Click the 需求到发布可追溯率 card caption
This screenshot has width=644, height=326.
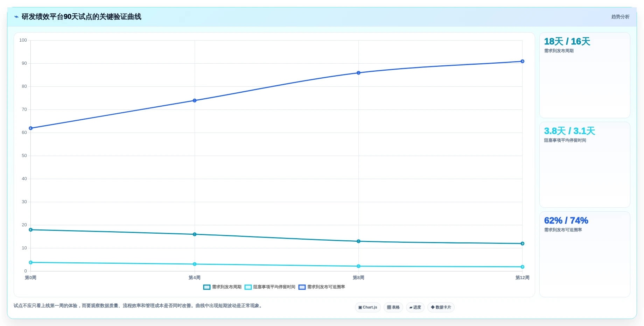563,230
